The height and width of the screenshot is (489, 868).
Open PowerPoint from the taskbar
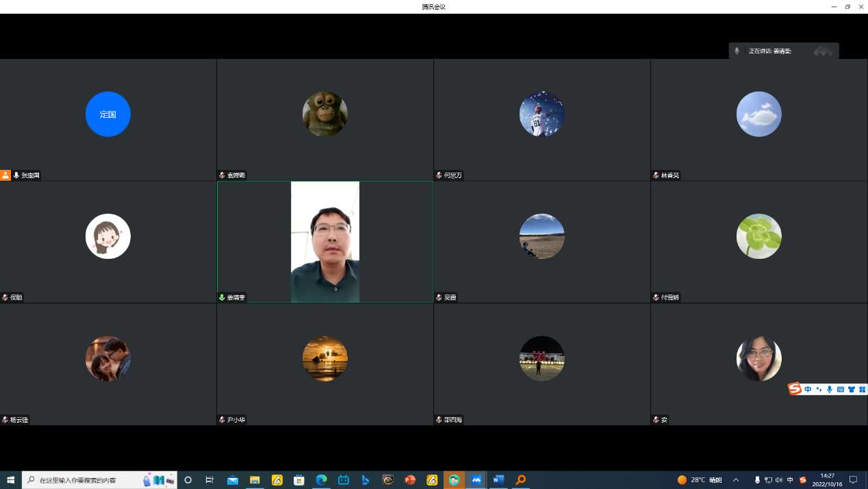pyautogui.click(x=410, y=480)
